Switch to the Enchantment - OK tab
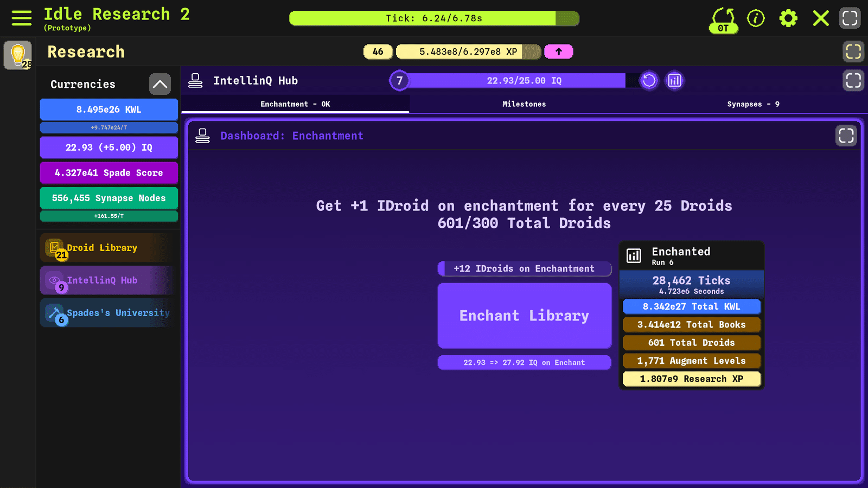868x488 pixels. (295, 104)
